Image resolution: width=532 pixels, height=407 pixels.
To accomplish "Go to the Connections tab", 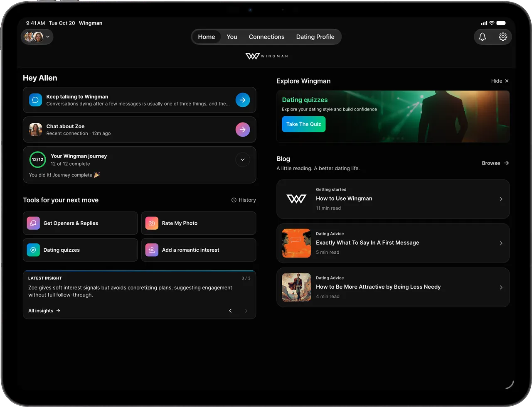I will (267, 37).
